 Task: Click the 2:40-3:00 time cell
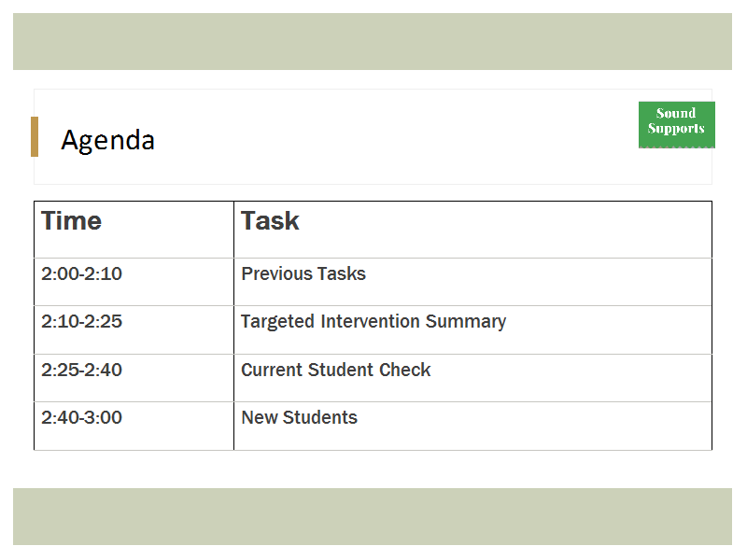134,427
